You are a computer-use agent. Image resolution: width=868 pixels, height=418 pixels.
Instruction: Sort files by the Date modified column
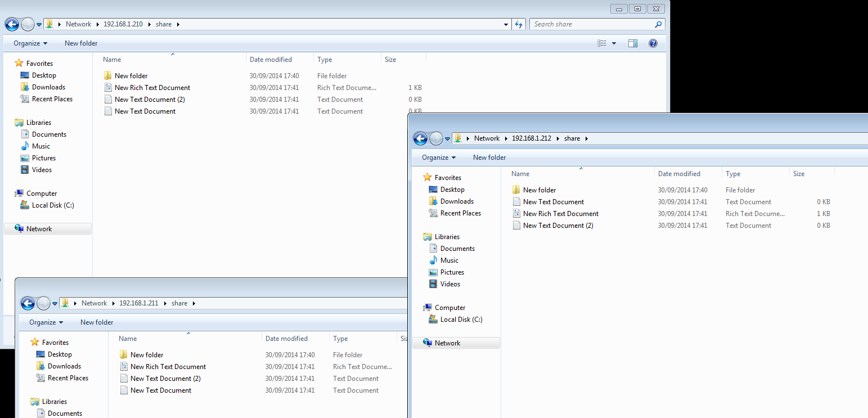click(x=271, y=59)
